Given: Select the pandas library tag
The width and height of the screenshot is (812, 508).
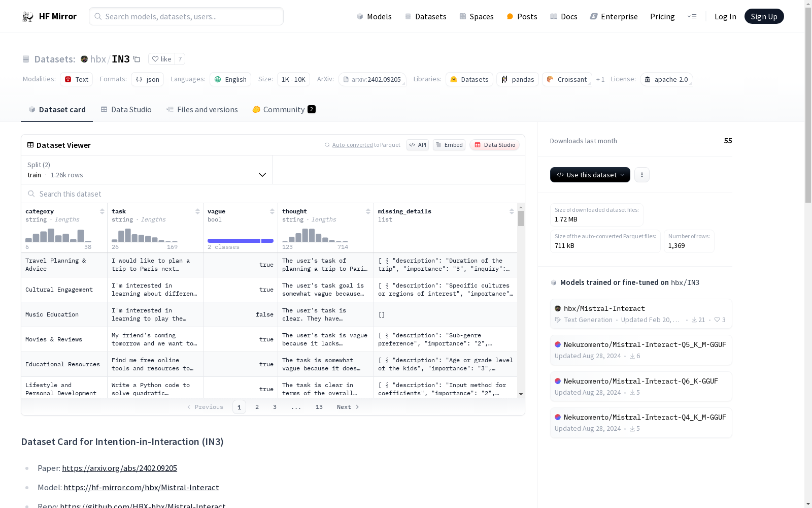Looking at the screenshot, I should coord(518,79).
